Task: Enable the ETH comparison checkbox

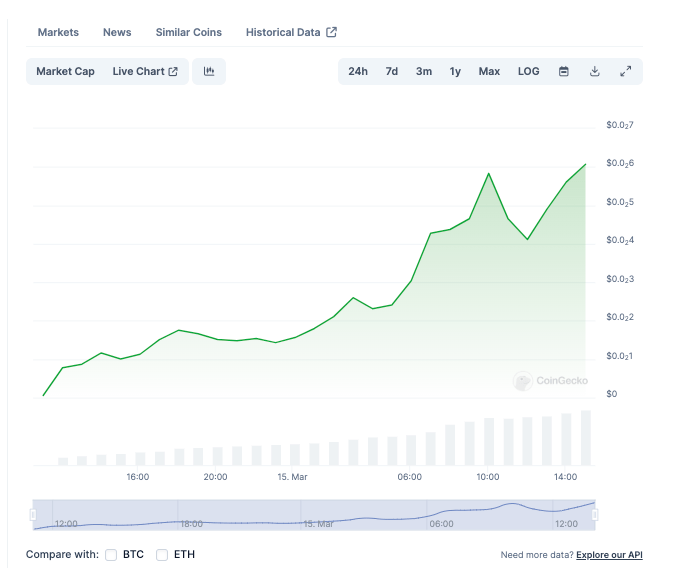Action: click(x=162, y=554)
